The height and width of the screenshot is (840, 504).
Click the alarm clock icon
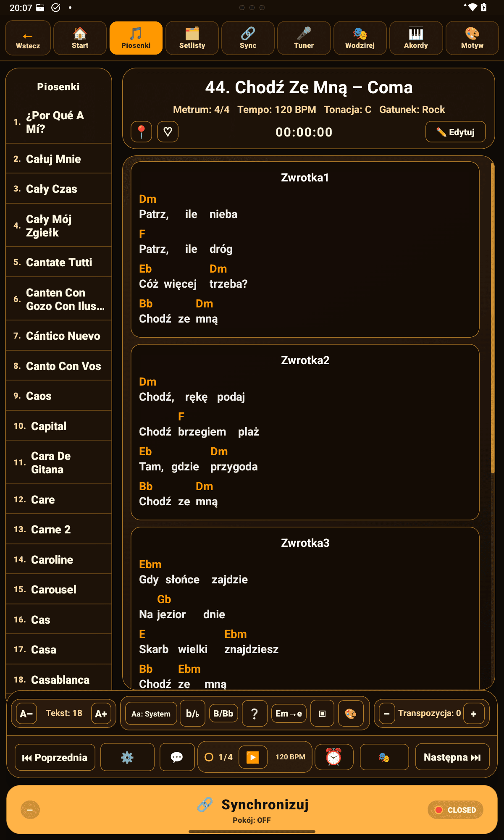(334, 757)
